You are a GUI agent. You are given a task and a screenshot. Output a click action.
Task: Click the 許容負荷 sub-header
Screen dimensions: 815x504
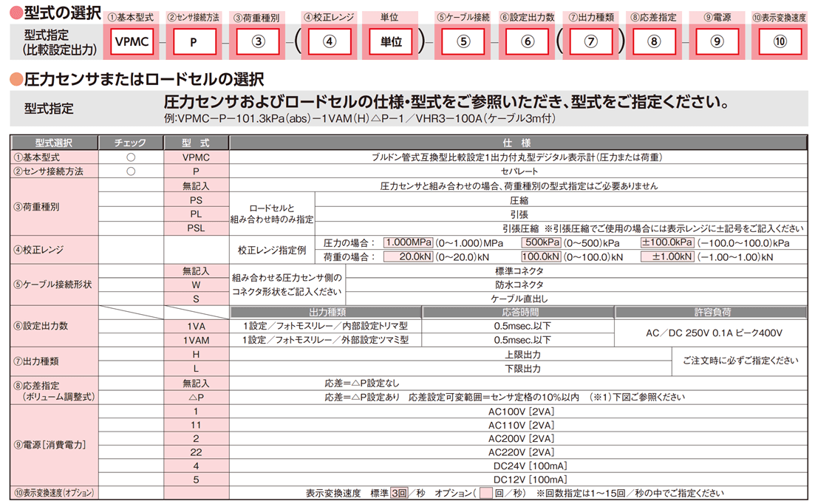coord(712,313)
